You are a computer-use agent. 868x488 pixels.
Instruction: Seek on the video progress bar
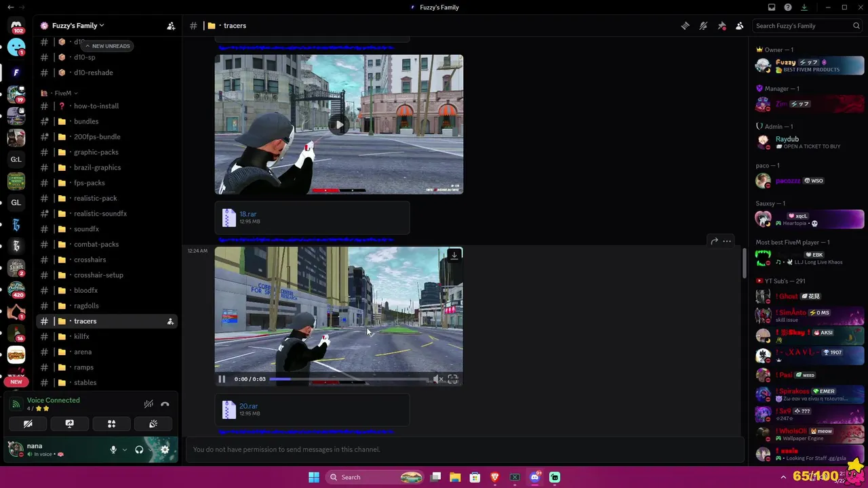pos(348,380)
